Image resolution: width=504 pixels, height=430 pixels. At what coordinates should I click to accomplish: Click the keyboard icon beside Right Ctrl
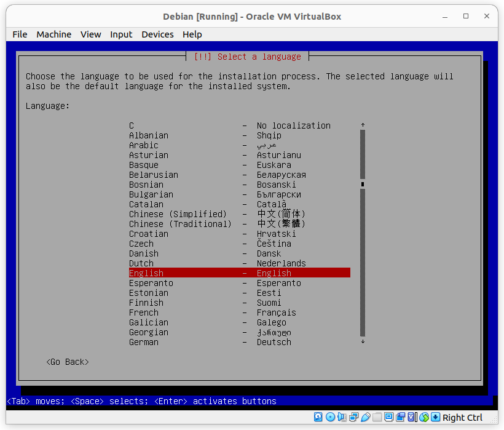436,417
